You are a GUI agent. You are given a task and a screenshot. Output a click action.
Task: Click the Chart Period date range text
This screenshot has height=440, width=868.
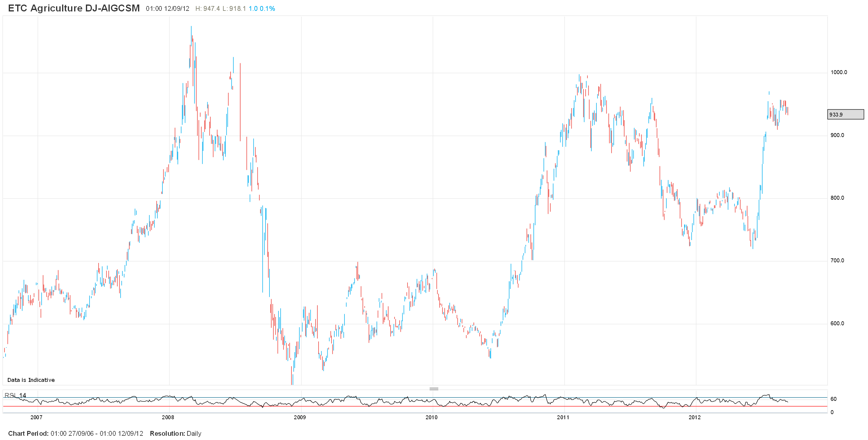(75, 434)
